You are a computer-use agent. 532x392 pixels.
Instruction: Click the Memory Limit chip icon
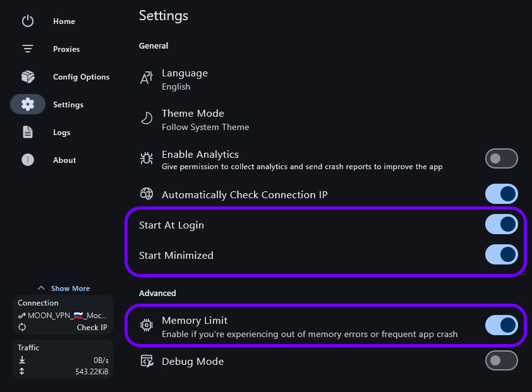coord(147,326)
